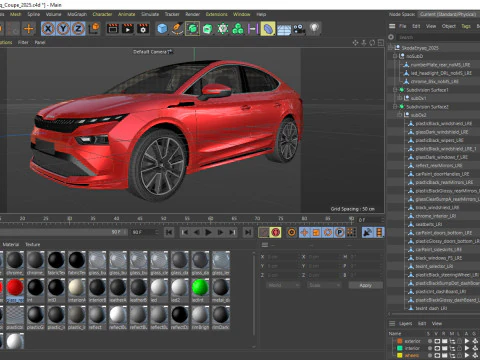Open Material manager Texture menu
Viewport: 480px width, 360px height.
[33, 244]
